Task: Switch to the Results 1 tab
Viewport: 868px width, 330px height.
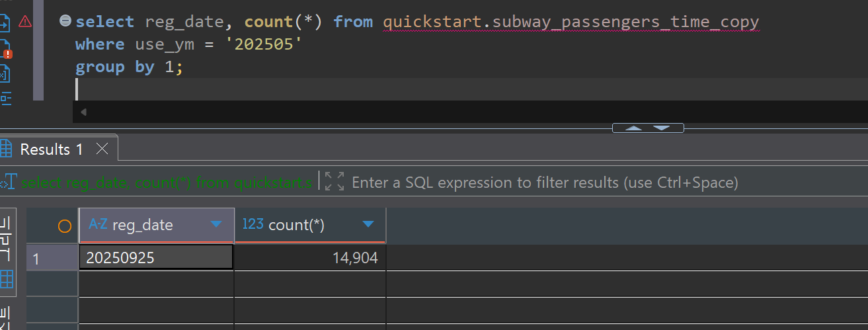Action: pyautogui.click(x=51, y=149)
